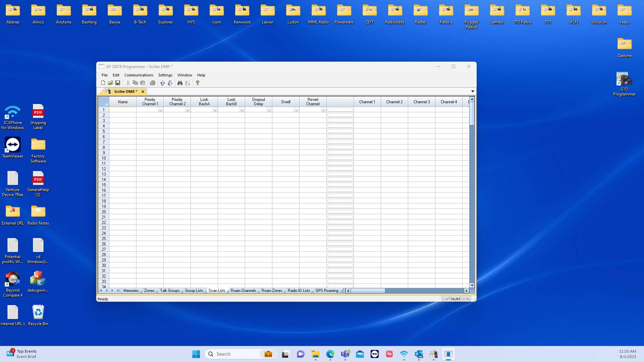This screenshot has height=362, width=644.
Task: Open the Anytone desktop folder
Action: pyautogui.click(x=64, y=15)
